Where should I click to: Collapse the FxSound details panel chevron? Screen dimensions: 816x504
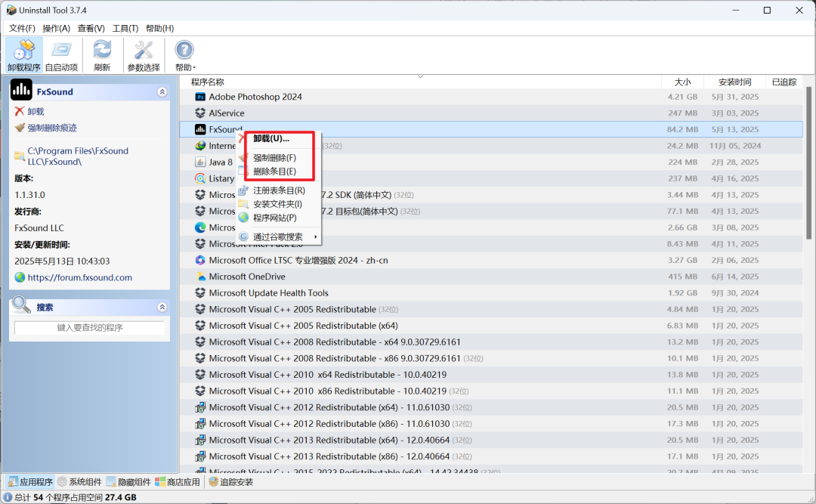[162, 91]
